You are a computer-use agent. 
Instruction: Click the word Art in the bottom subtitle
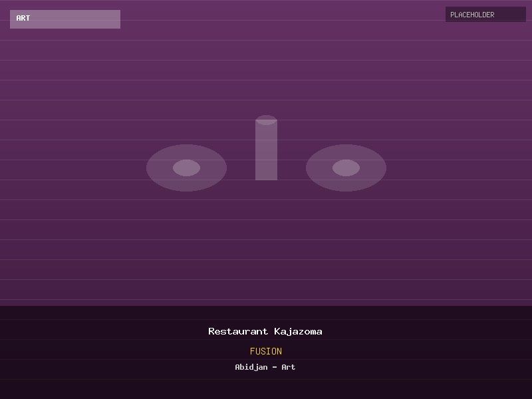[x=289, y=367]
